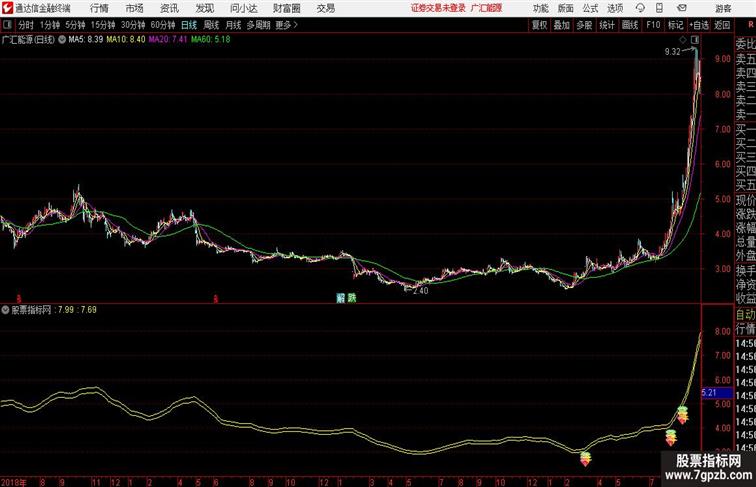Open settings circle beside 股票指标网 indicator
Screen dimensions: 756x487
[x=5, y=310]
